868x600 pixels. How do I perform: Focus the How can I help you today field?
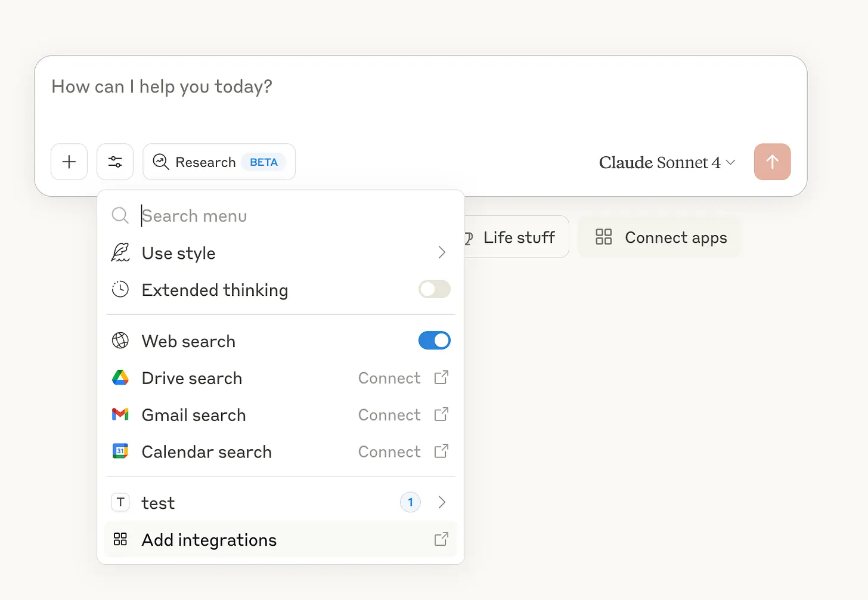click(420, 87)
